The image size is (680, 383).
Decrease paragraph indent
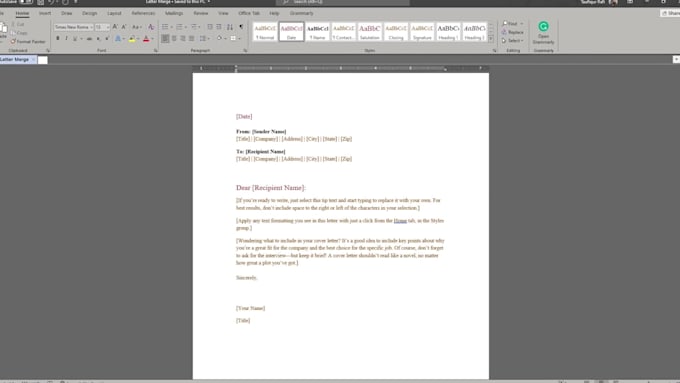(x=210, y=27)
